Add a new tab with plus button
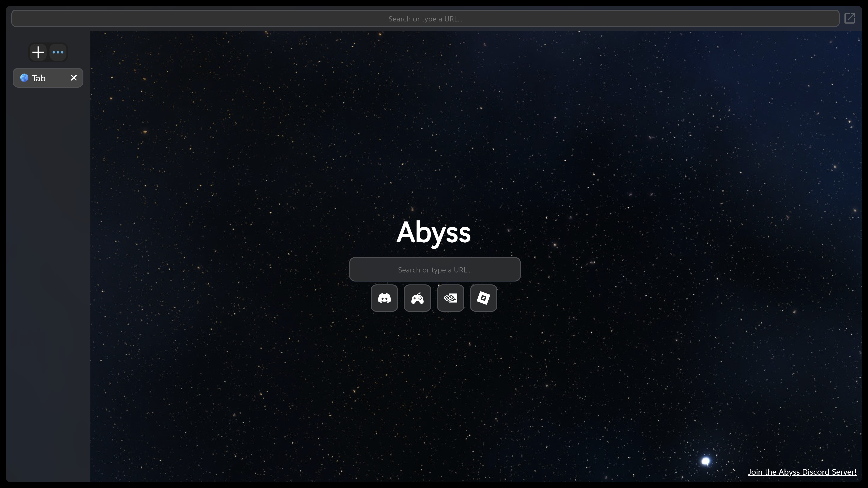The height and width of the screenshot is (488, 868). [38, 52]
